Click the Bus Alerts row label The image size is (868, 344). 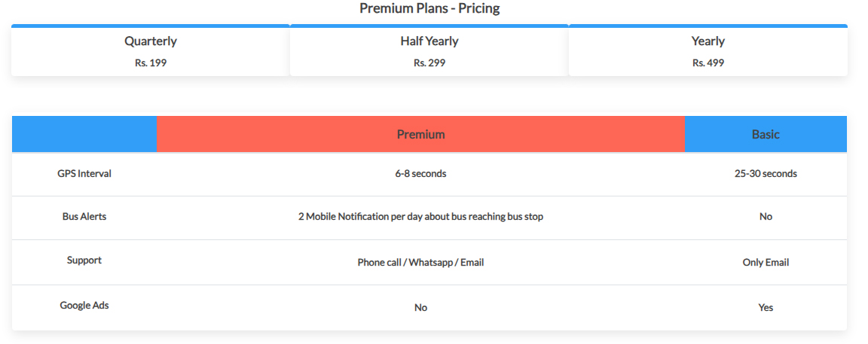point(84,217)
